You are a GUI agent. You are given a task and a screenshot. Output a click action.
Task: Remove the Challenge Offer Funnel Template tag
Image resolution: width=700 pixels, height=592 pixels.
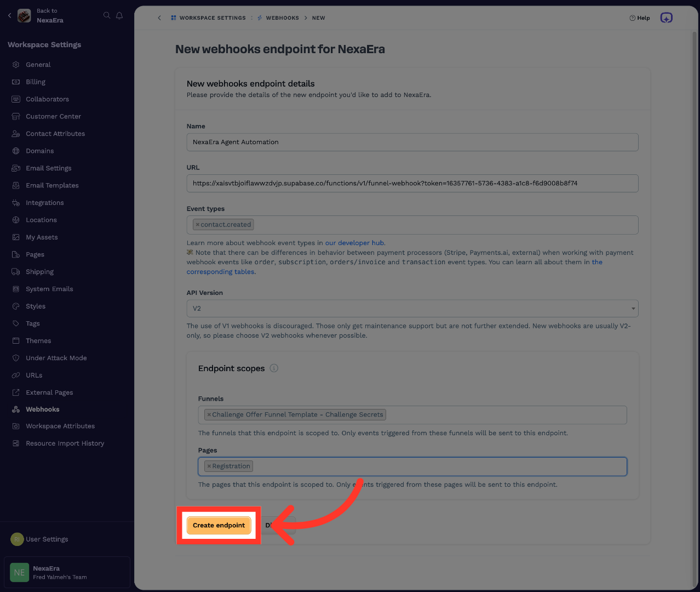209,415
